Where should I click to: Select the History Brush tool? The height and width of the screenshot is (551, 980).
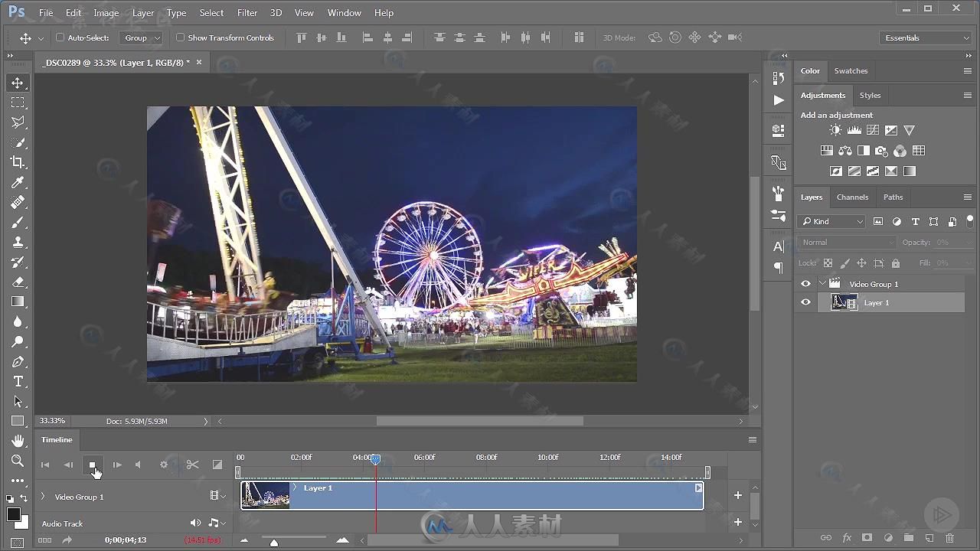pyautogui.click(x=18, y=262)
